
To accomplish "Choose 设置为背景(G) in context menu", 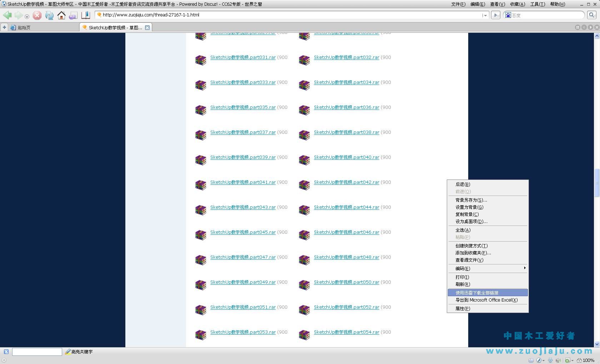I will point(487,207).
